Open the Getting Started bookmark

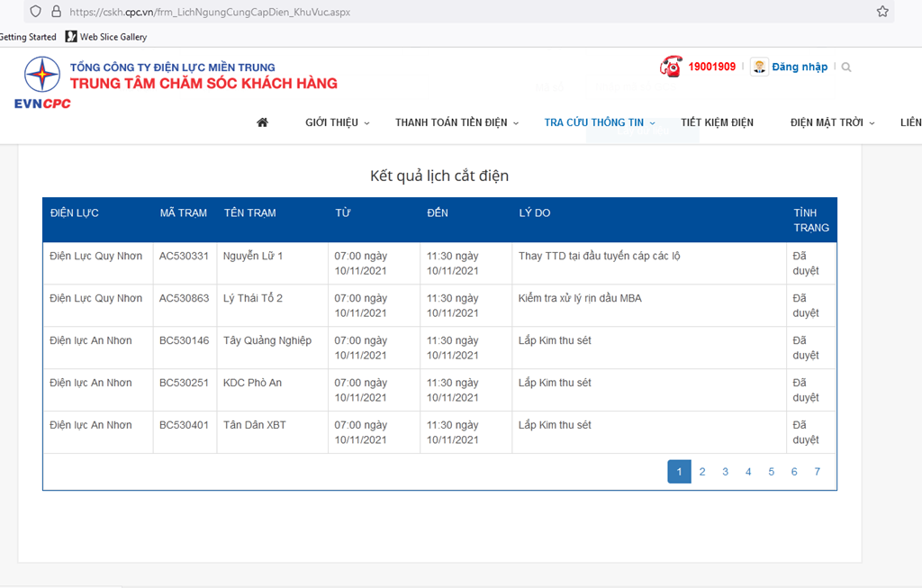pos(28,36)
